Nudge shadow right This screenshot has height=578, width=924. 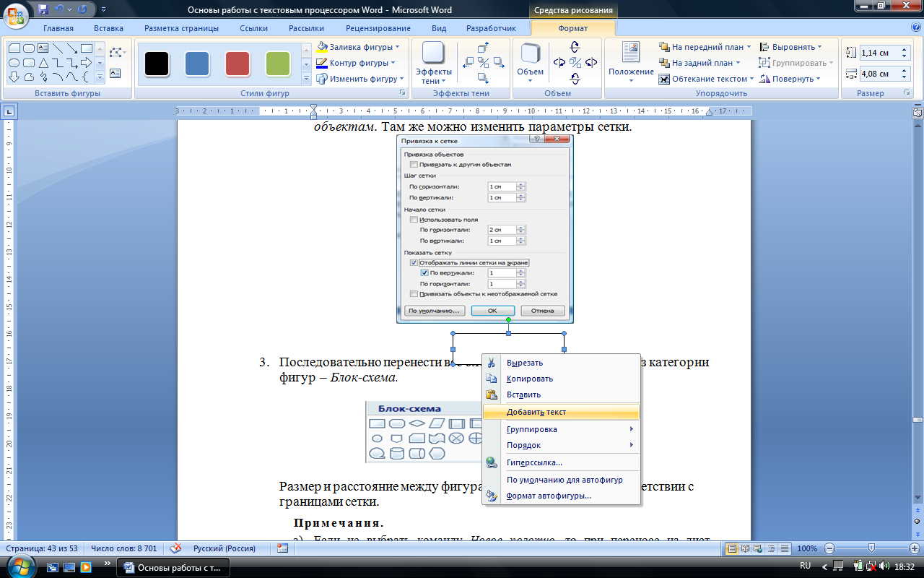tap(499, 62)
